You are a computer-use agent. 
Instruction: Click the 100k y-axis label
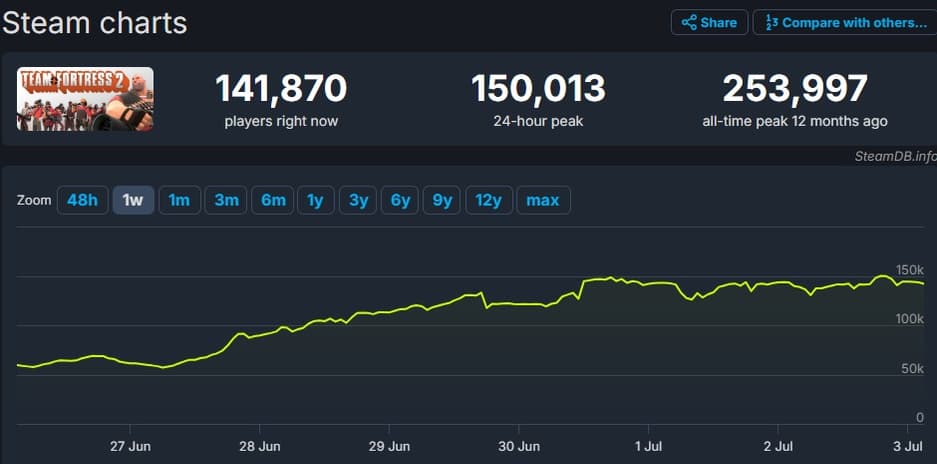tap(910, 319)
